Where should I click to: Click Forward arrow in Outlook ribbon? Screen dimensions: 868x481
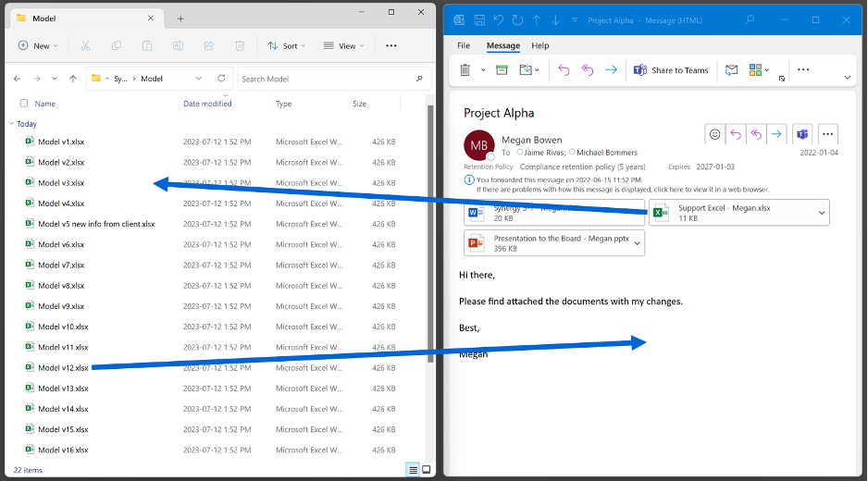pyautogui.click(x=611, y=69)
